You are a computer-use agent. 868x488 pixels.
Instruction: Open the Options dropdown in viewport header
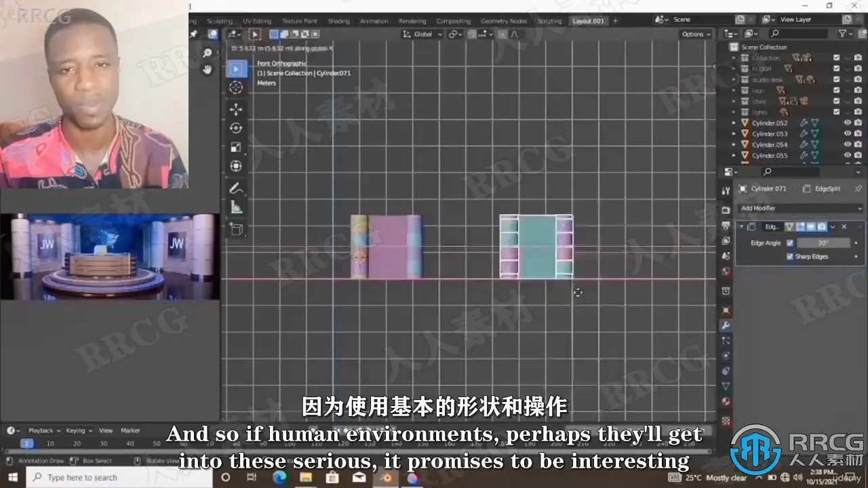[696, 34]
